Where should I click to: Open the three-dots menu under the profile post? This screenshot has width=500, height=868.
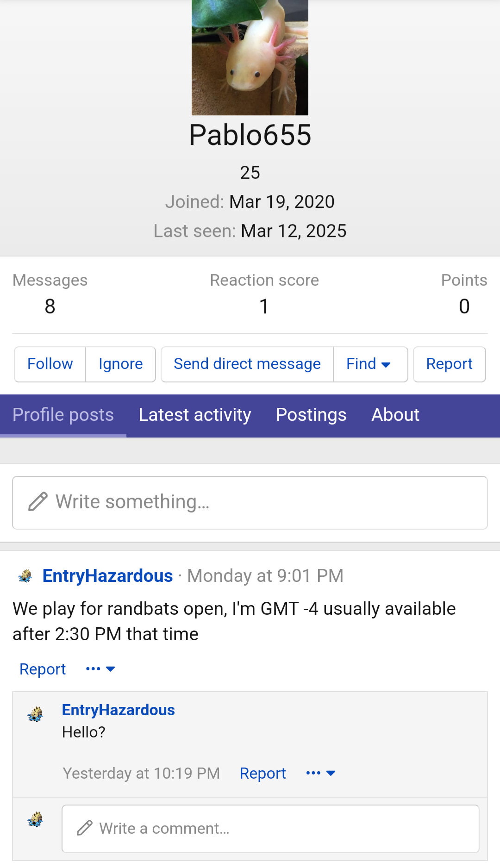[100, 669]
